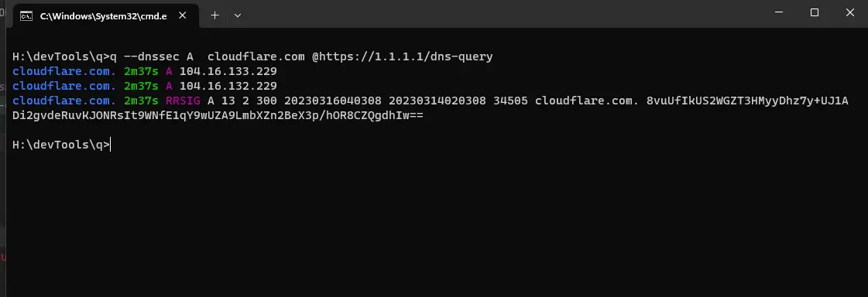868x297 pixels.
Task: Maximize the terminal window
Action: 815,12
